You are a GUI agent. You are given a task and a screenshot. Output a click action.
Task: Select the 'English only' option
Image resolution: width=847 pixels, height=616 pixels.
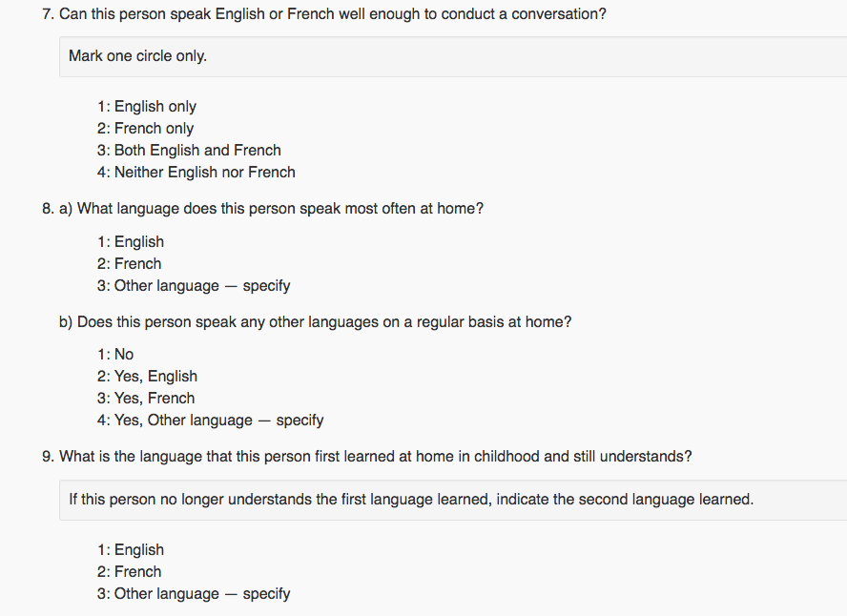pos(146,107)
